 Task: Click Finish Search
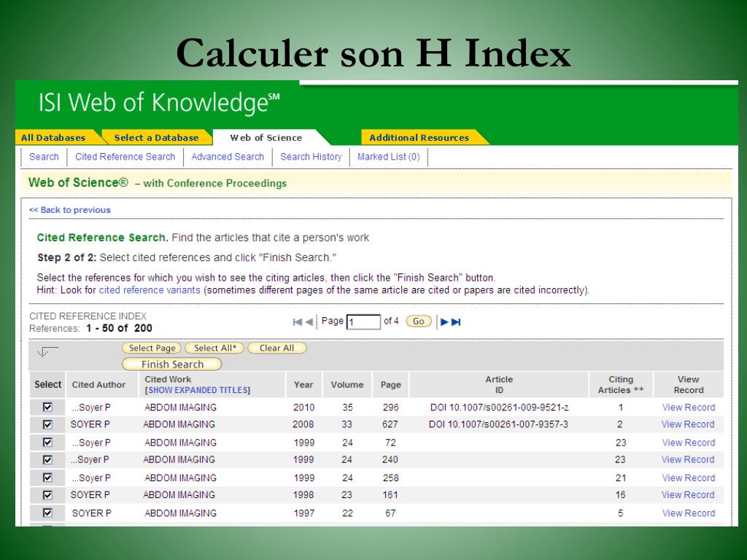[x=172, y=365]
